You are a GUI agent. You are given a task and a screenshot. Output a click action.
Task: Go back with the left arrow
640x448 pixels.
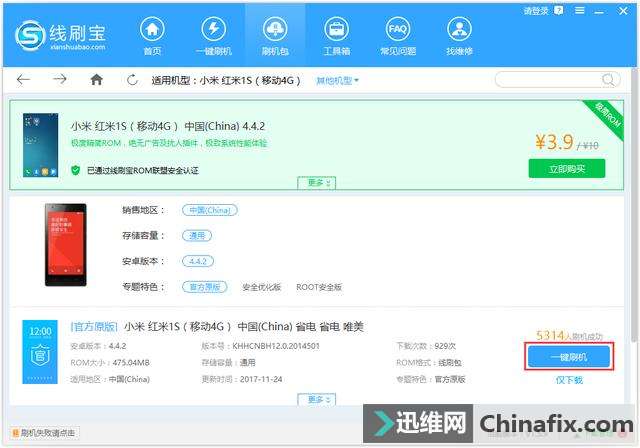23,79
